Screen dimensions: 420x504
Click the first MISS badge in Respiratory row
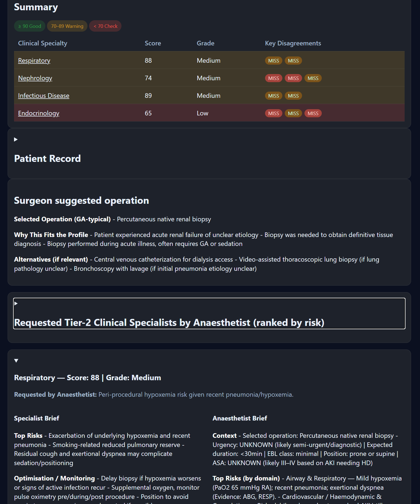click(273, 61)
